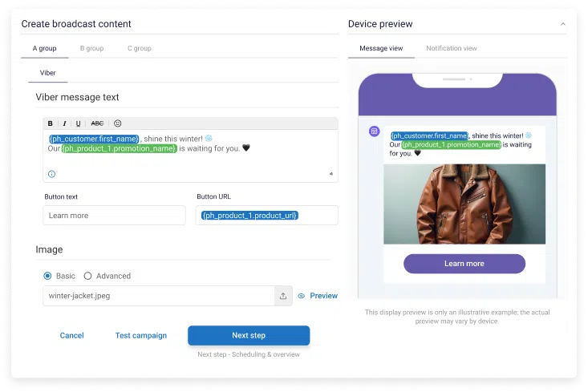Switch to the B group tab
The image size is (588, 392).
[x=92, y=48]
